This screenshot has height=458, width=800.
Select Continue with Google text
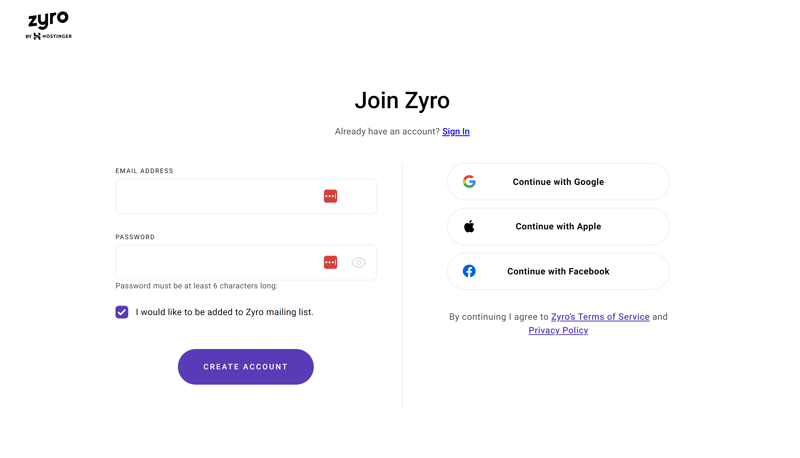[x=558, y=182]
